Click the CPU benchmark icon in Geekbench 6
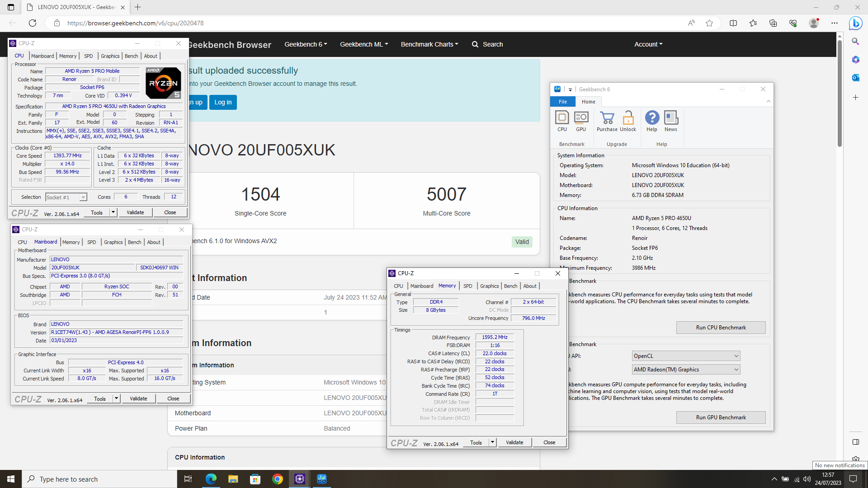 [562, 121]
